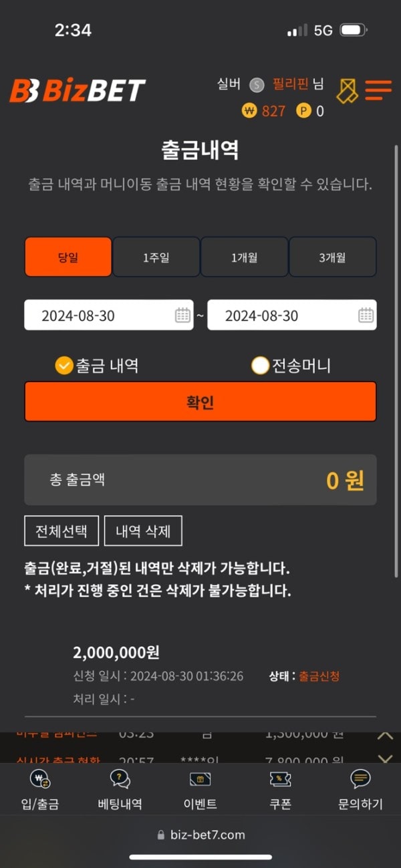Click the 내역 삭제 button
This screenshot has height=868, width=401.
(x=143, y=531)
